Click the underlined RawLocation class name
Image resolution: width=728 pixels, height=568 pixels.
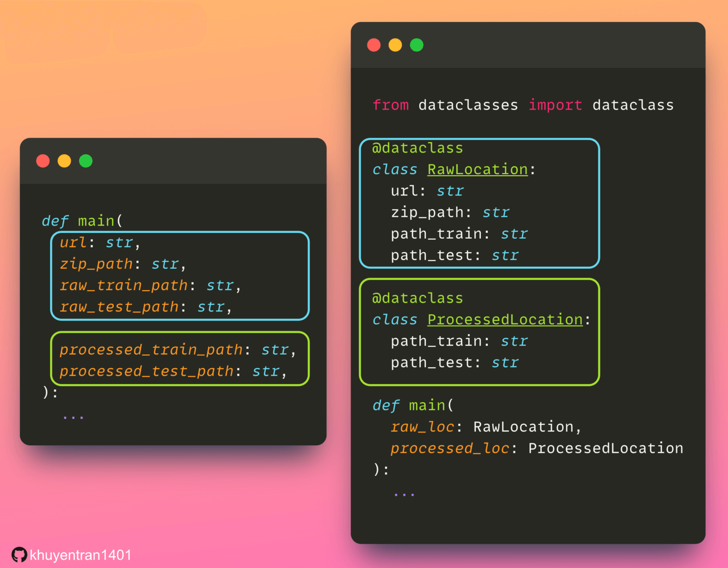[477, 169]
